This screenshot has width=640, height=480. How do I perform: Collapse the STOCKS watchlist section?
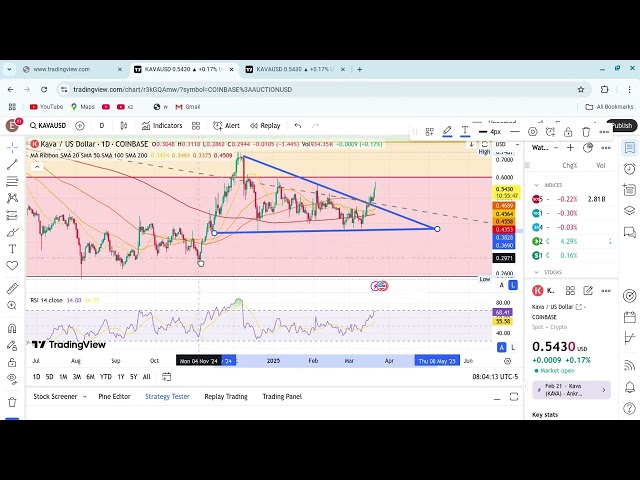coord(536,272)
